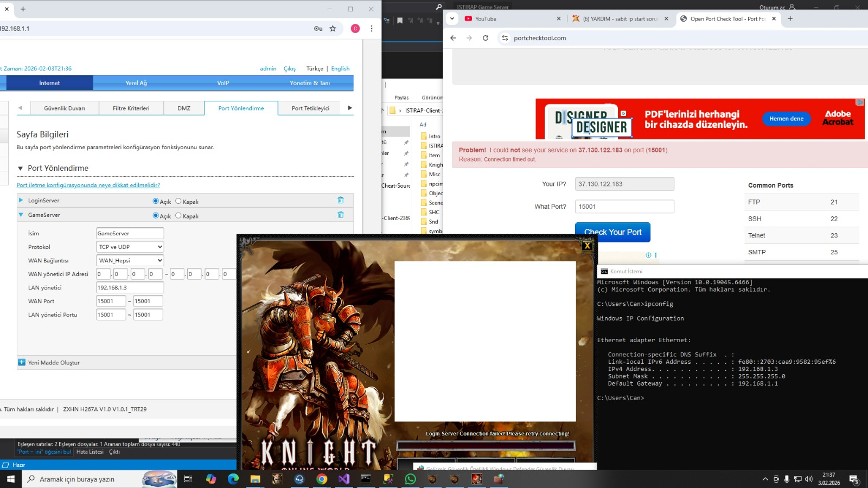868x488 pixels.
Task: Open the router browser's three-dot menu
Action: coord(372,29)
